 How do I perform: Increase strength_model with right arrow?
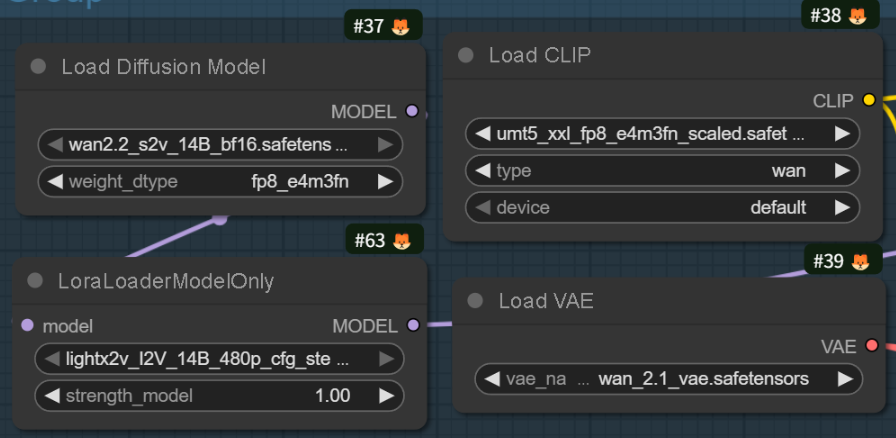(387, 396)
